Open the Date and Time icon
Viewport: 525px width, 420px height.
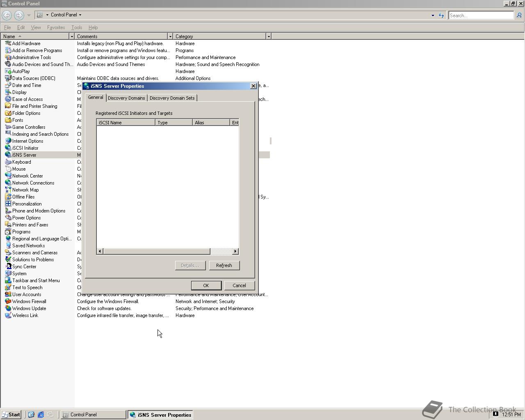coord(8,85)
